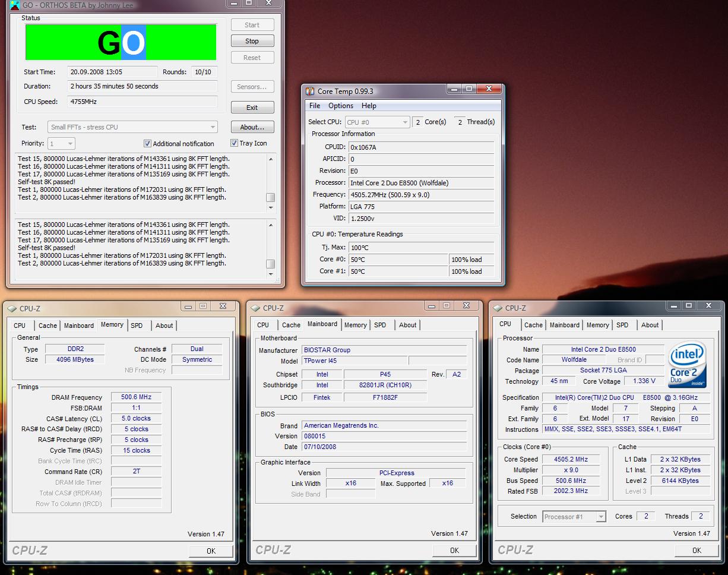This screenshot has width=728, height=575.
Task: Click the About... button in ORTHOS
Action: point(252,127)
